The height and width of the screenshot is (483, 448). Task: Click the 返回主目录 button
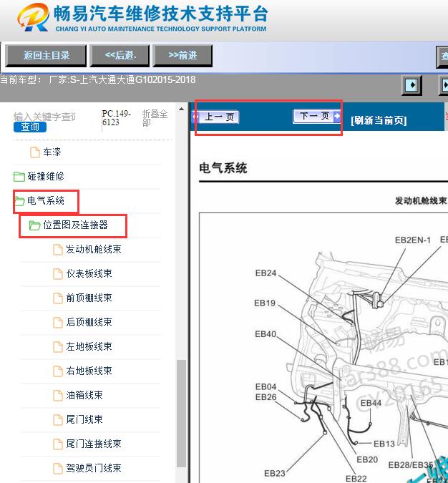47,55
